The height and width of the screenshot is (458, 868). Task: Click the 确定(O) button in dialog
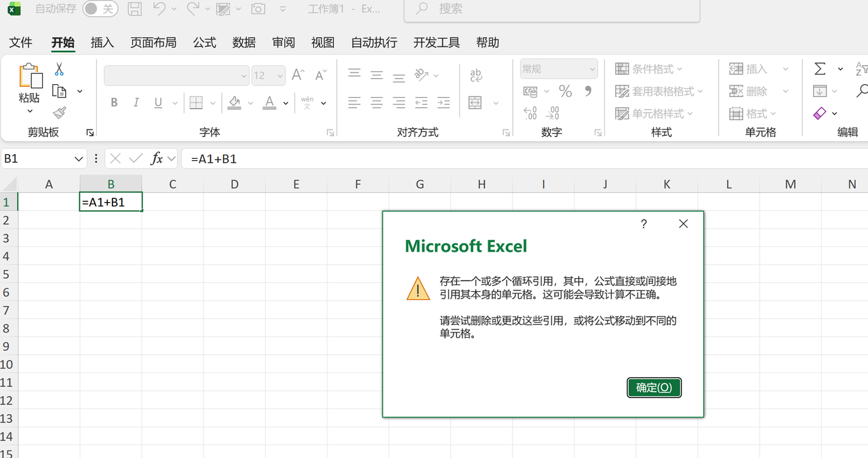[654, 387]
